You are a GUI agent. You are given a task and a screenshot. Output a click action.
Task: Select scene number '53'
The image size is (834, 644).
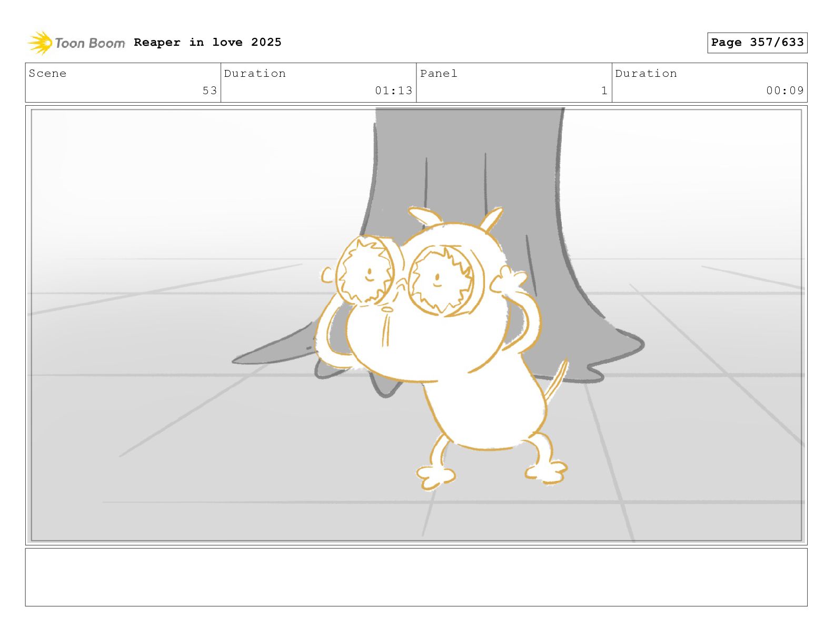point(210,90)
